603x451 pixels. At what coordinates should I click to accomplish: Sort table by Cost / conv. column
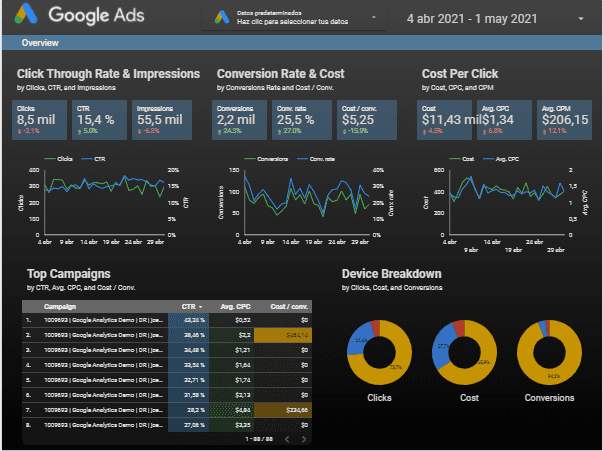tap(289, 307)
